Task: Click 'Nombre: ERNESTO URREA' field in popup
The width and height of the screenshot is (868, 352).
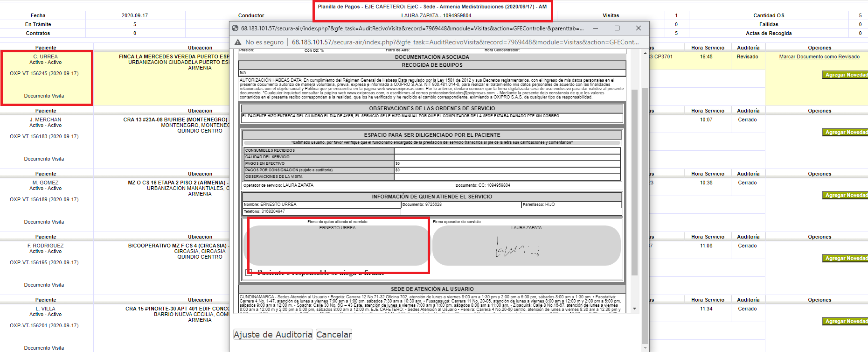Action: pos(321,204)
